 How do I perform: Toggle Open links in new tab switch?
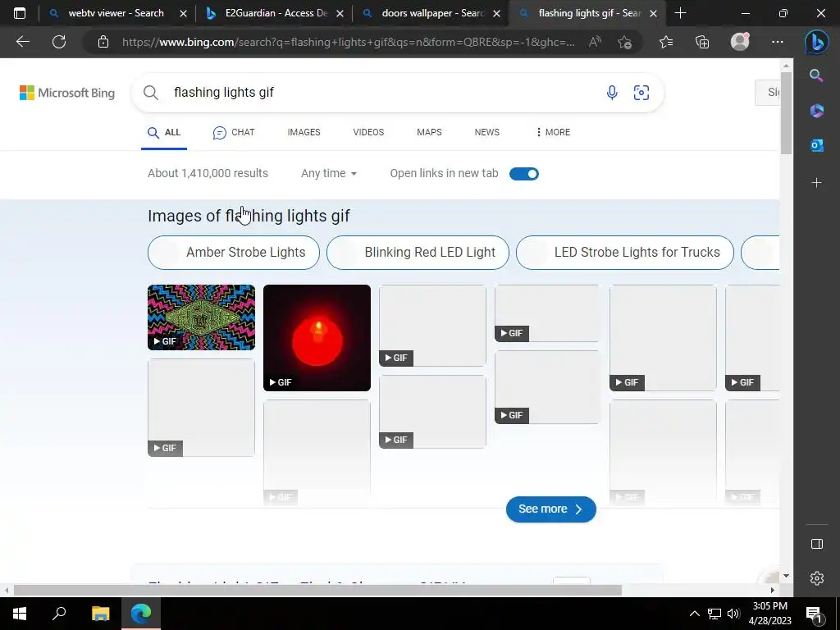(x=524, y=174)
